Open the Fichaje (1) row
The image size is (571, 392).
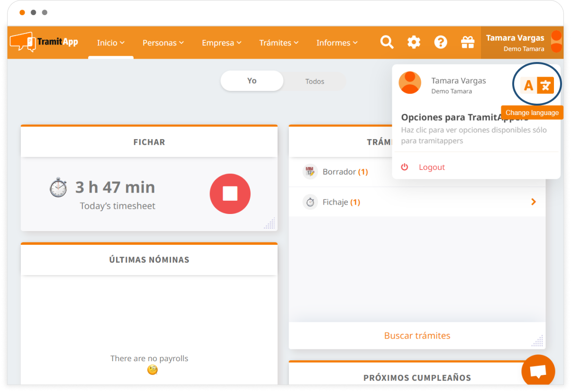point(417,202)
